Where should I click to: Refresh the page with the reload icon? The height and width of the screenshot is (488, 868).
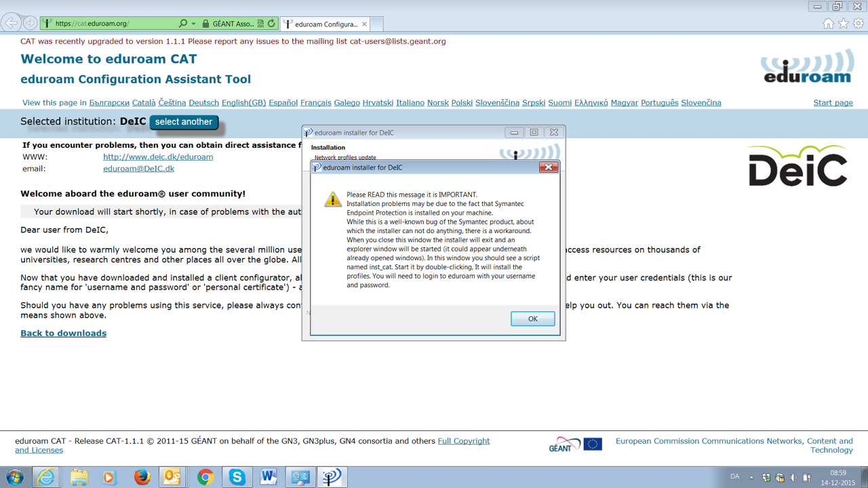click(x=271, y=24)
